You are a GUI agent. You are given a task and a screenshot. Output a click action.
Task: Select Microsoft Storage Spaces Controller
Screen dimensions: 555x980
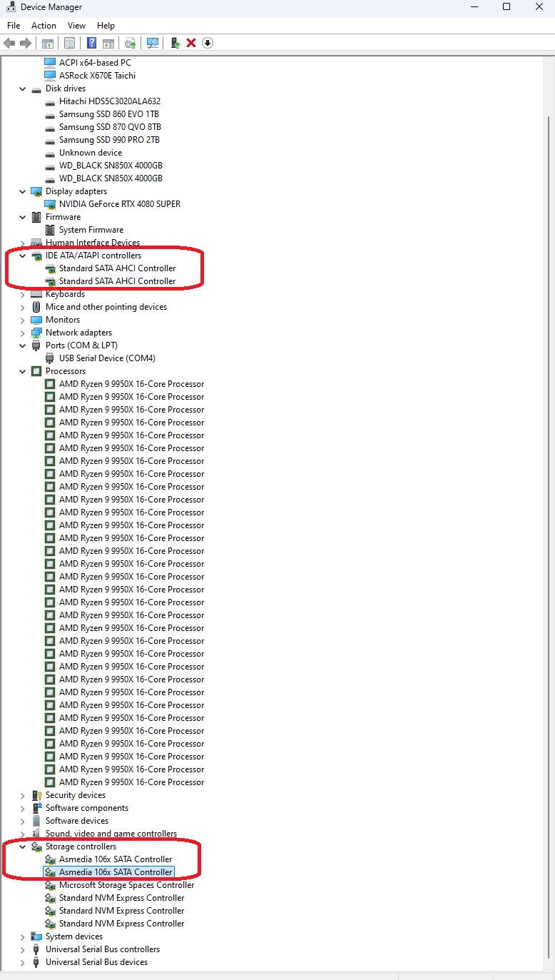click(x=126, y=885)
